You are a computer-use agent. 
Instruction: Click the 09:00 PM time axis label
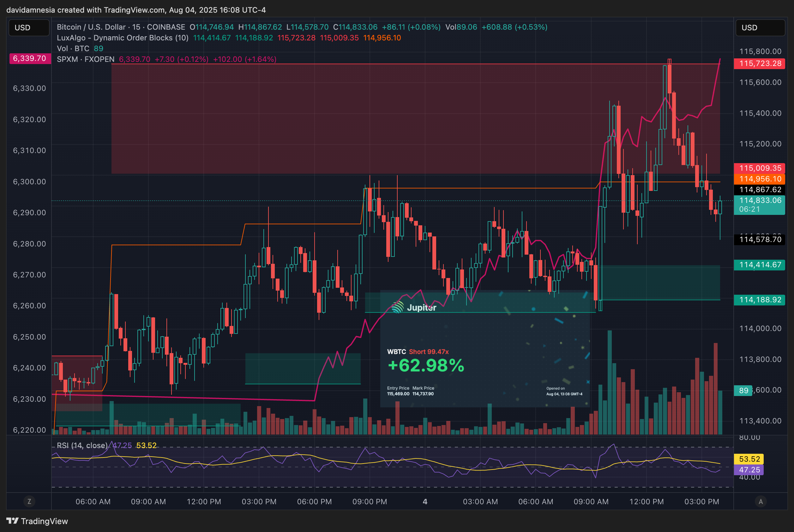370,501
